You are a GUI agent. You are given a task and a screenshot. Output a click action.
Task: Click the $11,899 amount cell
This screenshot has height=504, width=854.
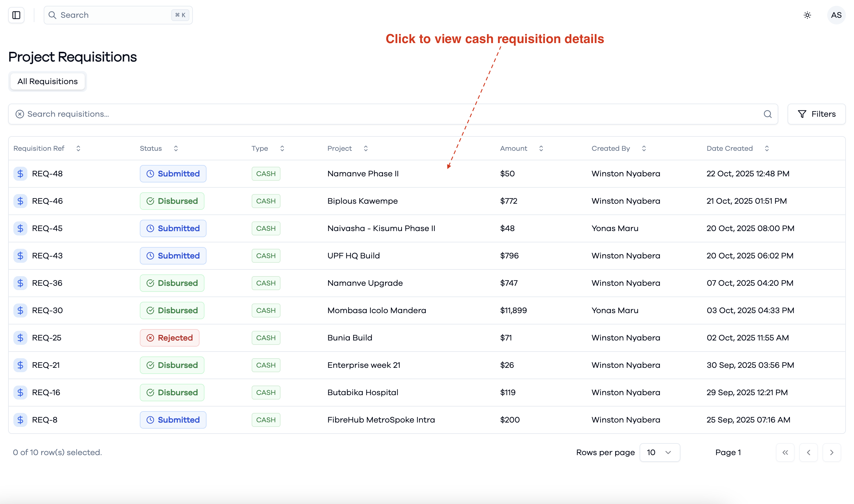click(513, 310)
